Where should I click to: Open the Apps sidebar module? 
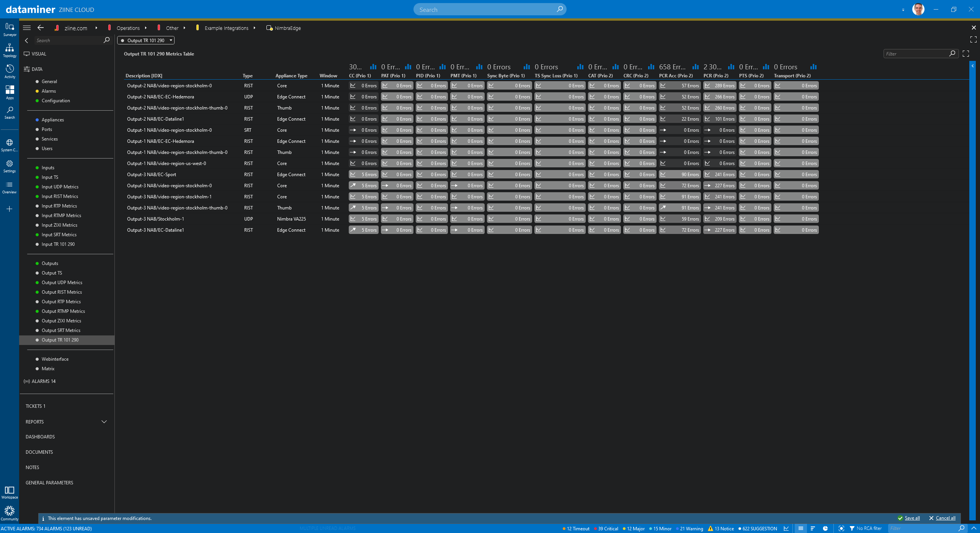(10, 92)
